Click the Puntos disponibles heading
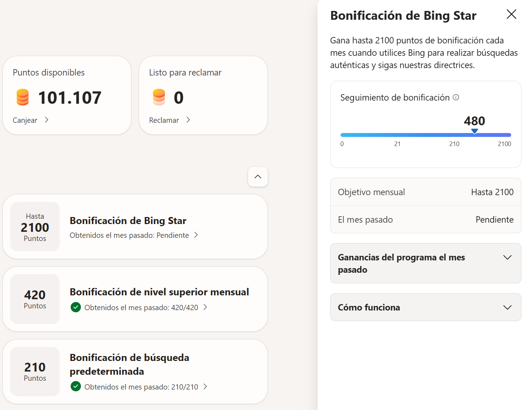The image size is (532, 410). click(49, 73)
